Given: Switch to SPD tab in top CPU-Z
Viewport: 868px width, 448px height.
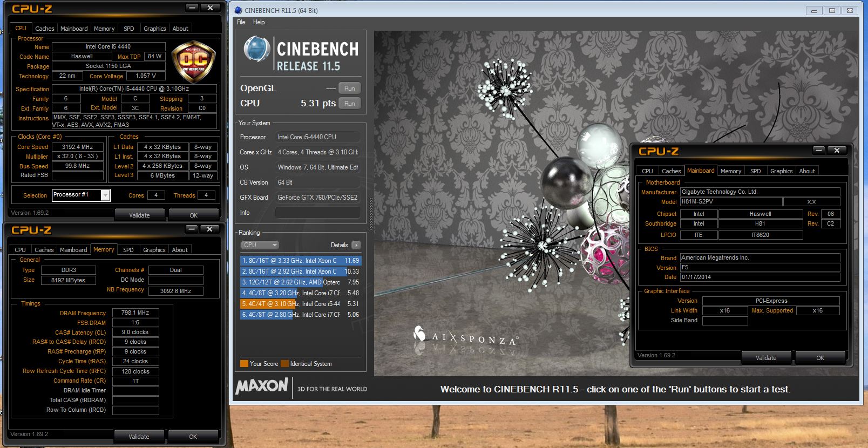Looking at the screenshot, I should tap(128, 29).
